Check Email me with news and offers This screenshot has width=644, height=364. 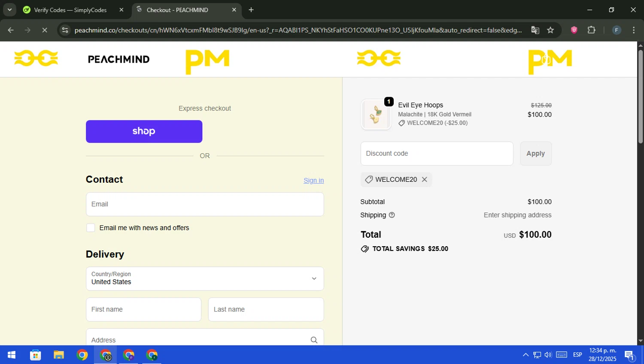point(91,228)
